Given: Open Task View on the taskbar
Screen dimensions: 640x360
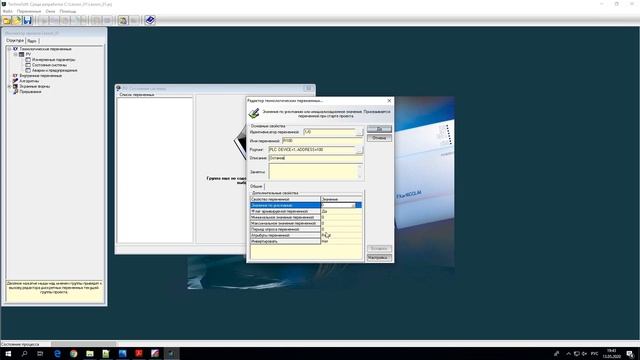Looking at the screenshot, I should tap(40, 353).
